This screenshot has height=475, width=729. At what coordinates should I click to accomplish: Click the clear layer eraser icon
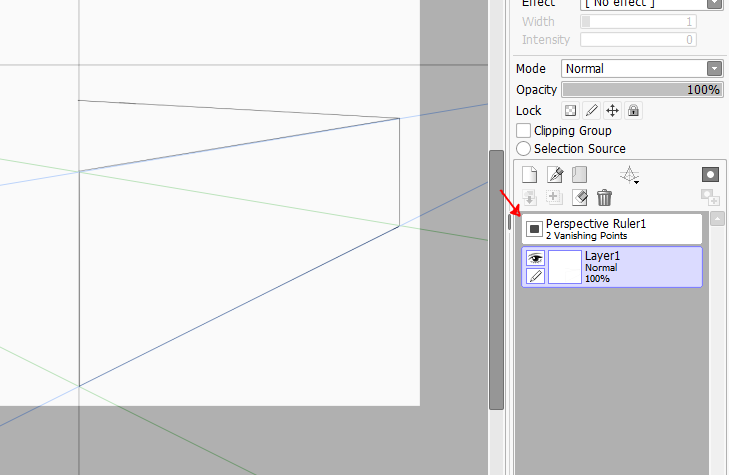[x=579, y=198]
